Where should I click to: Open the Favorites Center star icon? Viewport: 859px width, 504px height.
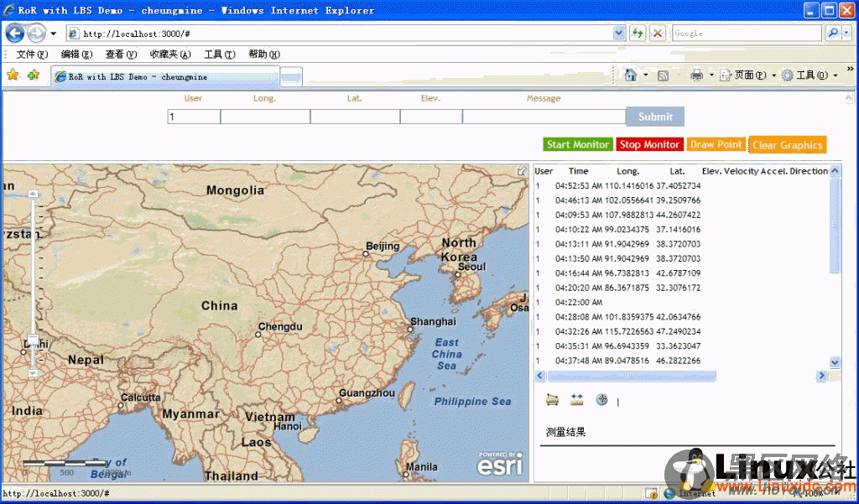tap(13, 75)
